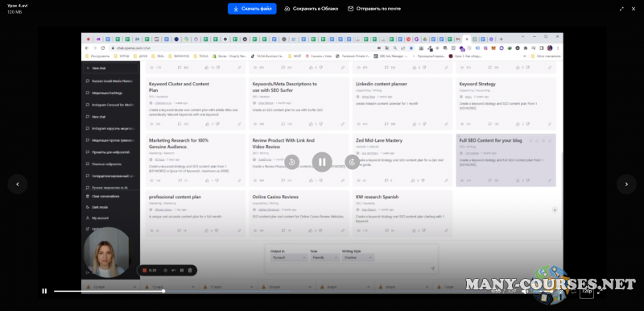This screenshot has width=644, height=311.
Task: Pause video with center pause button
Action: point(322,162)
